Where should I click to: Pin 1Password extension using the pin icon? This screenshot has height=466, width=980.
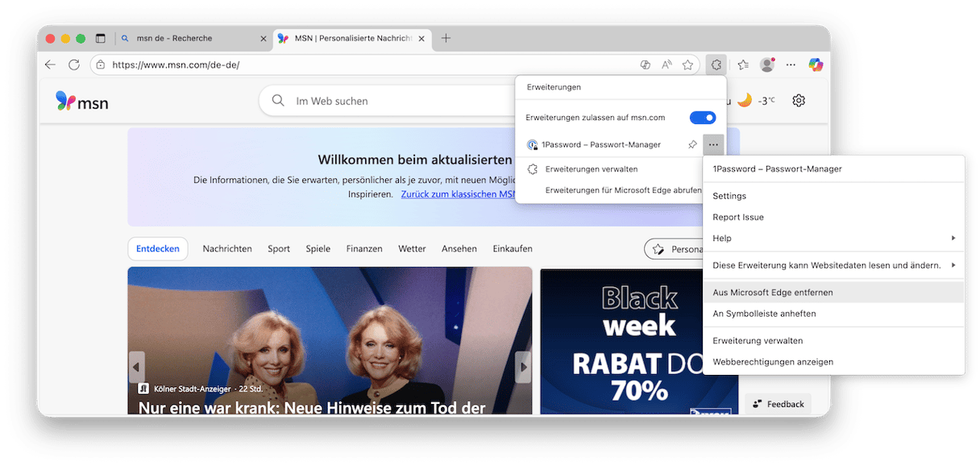[692, 145]
